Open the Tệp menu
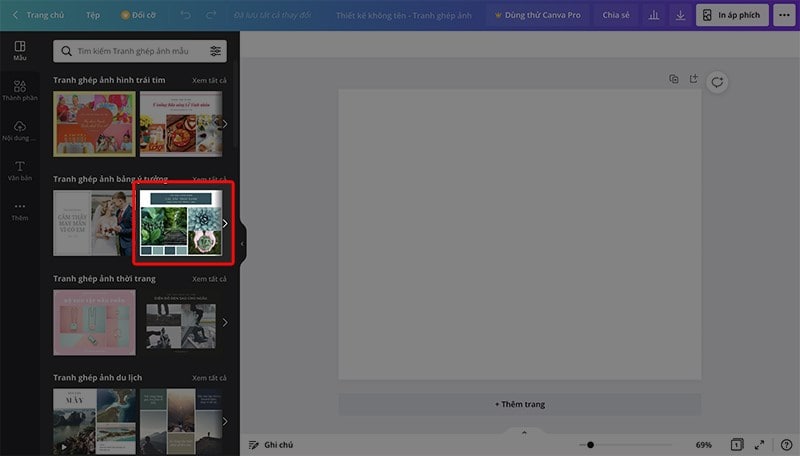Image resolution: width=800 pixels, height=456 pixels. [x=92, y=16]
